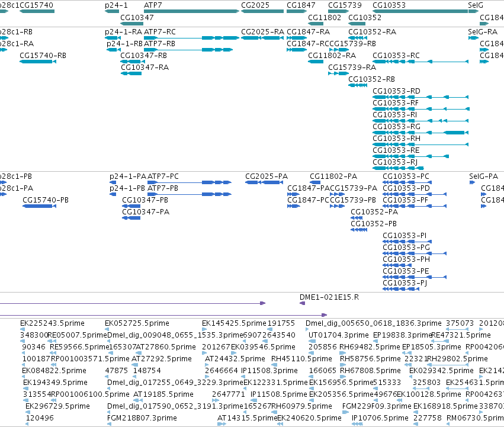Screen dimensions: 504x427
Task: Click the ATP7 gene label
Action: [x=153, y=5]
